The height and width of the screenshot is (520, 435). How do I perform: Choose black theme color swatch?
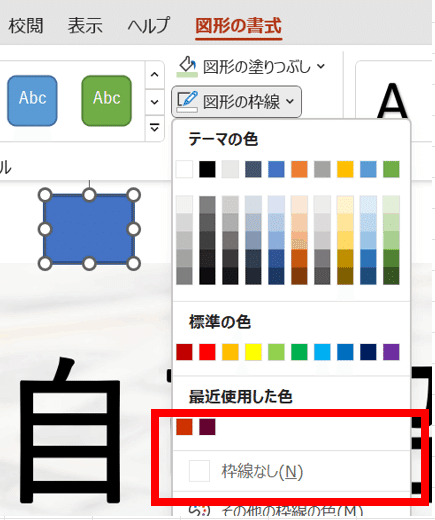[207, 169]
